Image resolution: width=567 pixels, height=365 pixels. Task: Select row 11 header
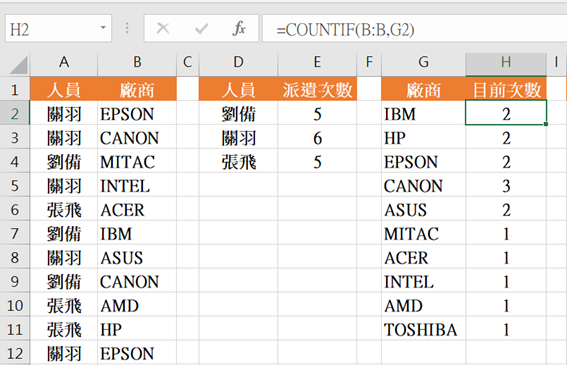14,329
